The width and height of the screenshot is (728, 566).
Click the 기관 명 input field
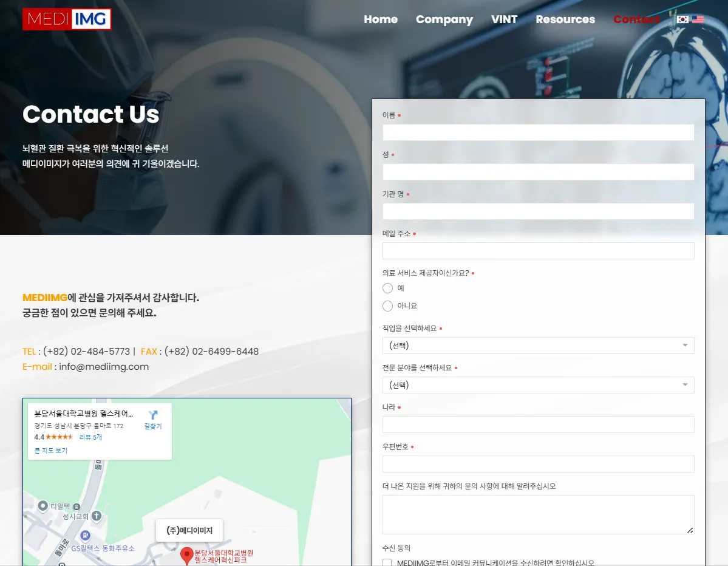538,211
